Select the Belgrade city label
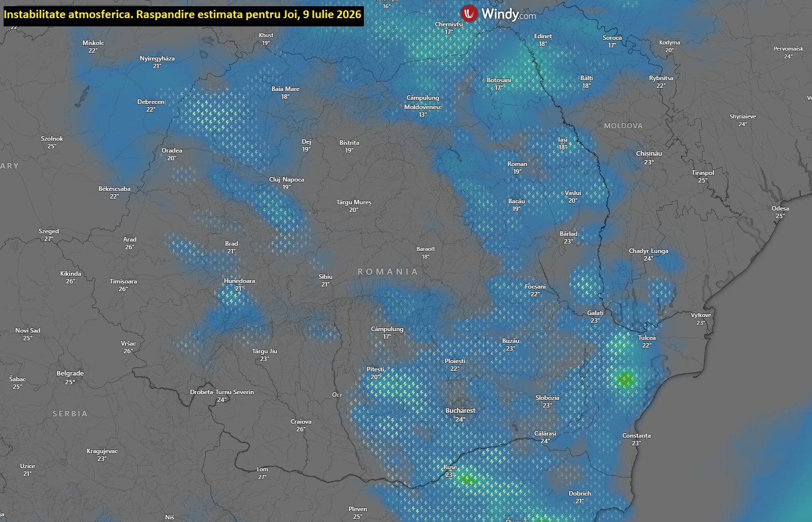This screenshot has width=812, height=522. pyautogui.click(x=70, y=374)
